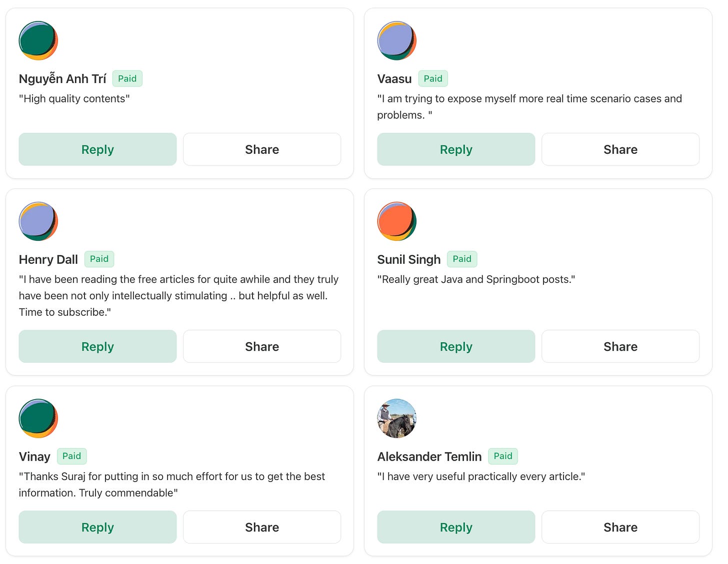728x564 pixels.
Task: Share Sunil Singh's Java testimonial
Action: [x=620, y=346]
